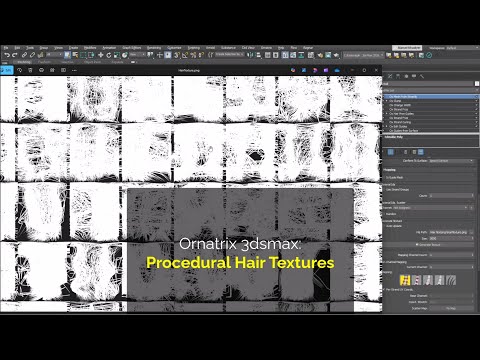Open the Rendering menu
This screenshot has width=480, height=360.
[154, 48]
